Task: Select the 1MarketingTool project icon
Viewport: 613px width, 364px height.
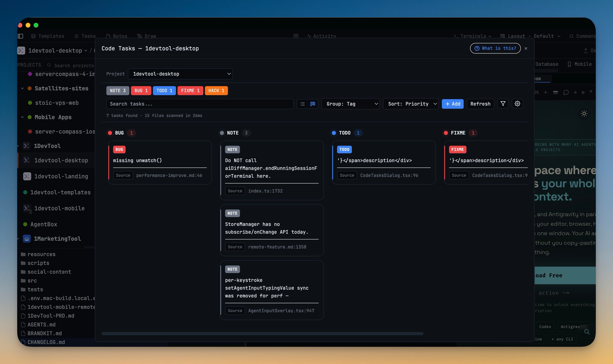Action: tap(27, 238)
